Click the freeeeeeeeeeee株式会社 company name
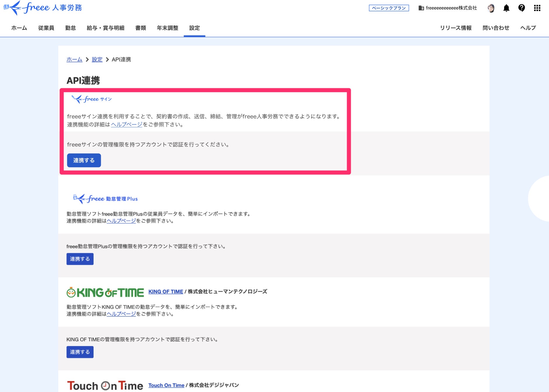This screenshot has height=392, width=549. tap(451, 8)
